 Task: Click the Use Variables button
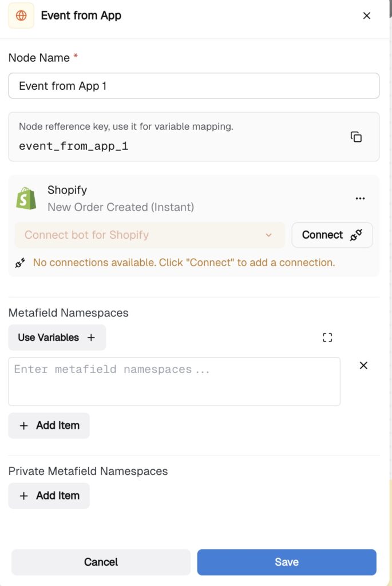click(x=57, y=338)
